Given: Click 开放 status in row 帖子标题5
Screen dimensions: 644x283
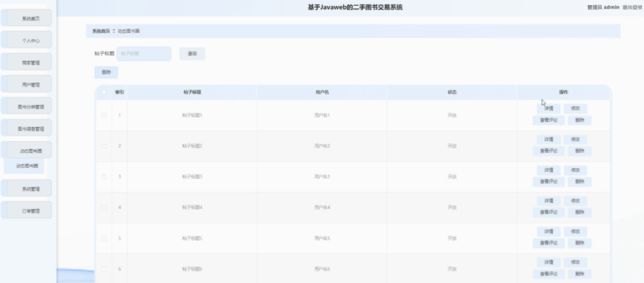Looking at the screenshot, I should [452, 239].
